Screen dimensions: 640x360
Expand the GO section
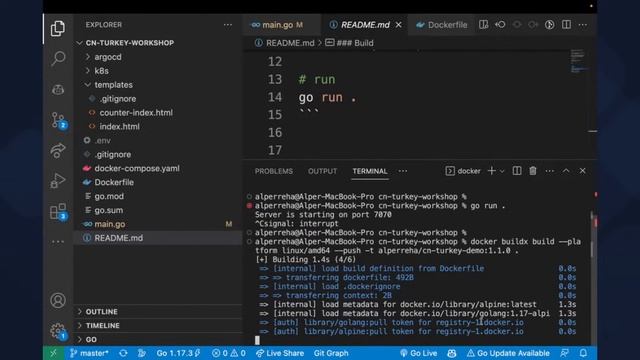pyautogui.click(x=91, y=339)
